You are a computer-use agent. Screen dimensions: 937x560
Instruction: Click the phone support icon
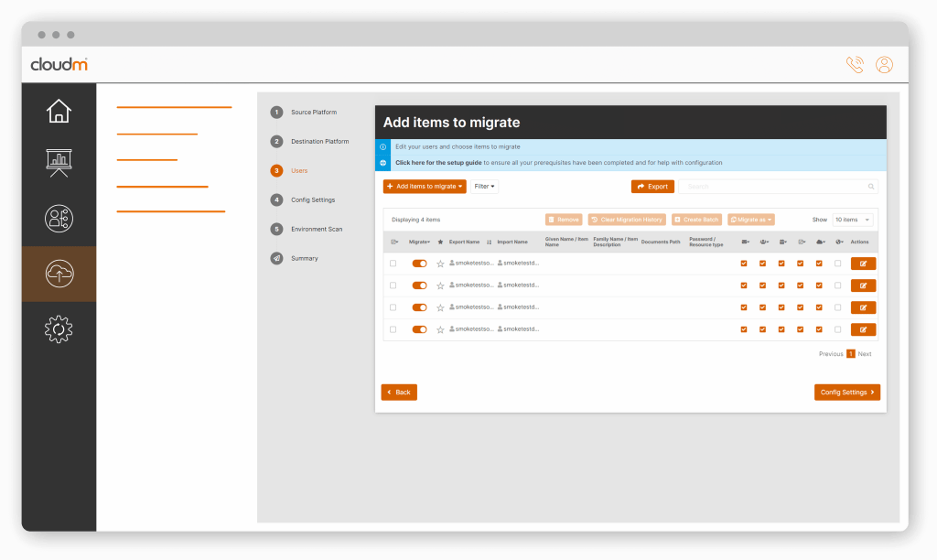point(855,65)
